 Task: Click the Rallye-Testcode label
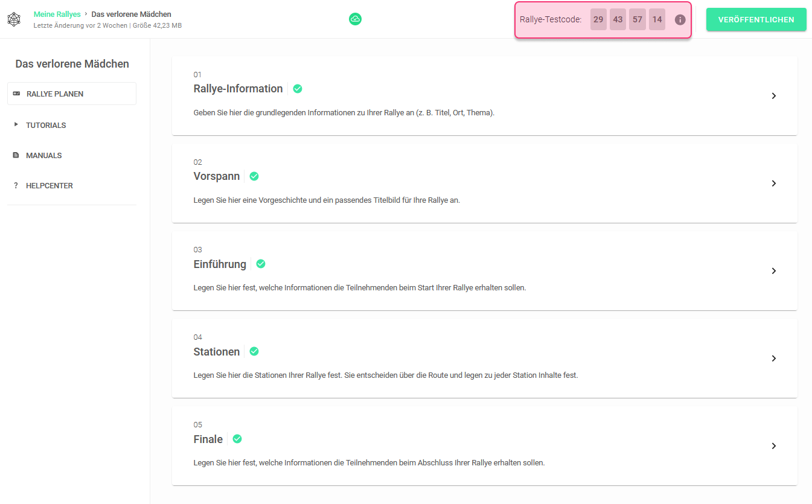(551, 19)
